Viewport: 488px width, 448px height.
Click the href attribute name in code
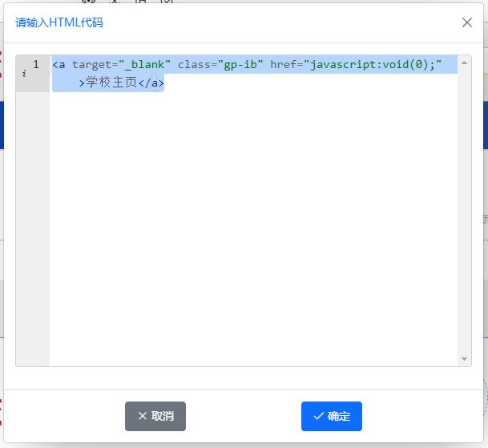(x=283, y=65)
